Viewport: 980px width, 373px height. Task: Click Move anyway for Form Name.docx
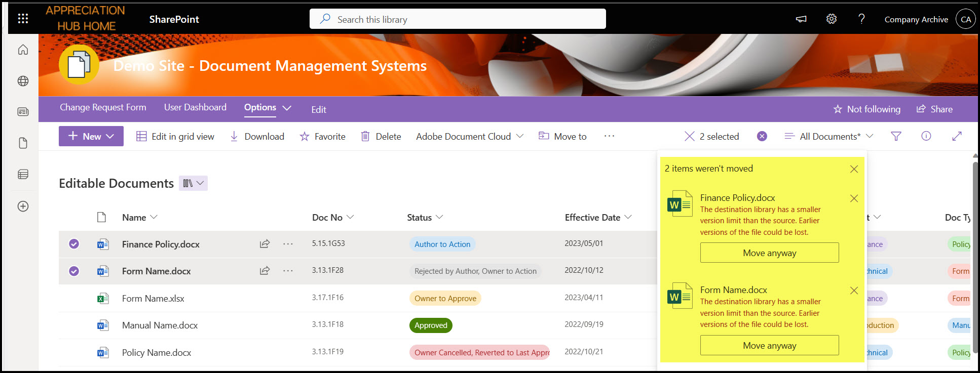769,345
